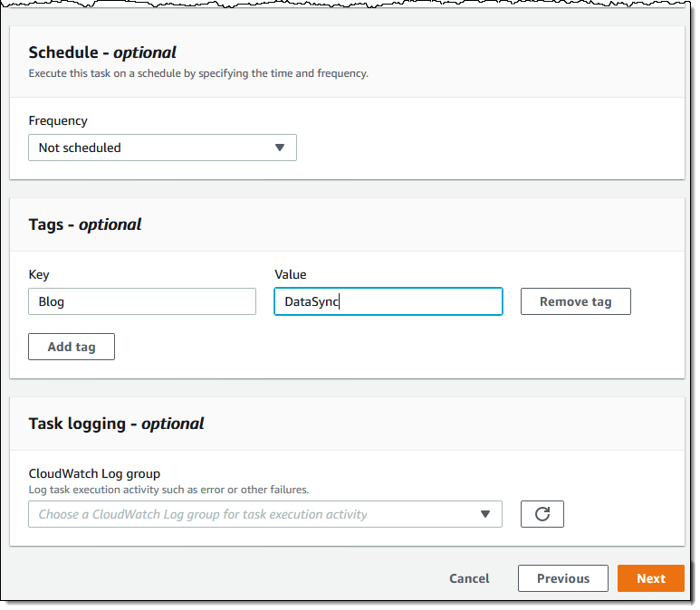This screenshot has height=610, width=700.
Task: Click the Frequency dropdown arrow
Action: 279,148
